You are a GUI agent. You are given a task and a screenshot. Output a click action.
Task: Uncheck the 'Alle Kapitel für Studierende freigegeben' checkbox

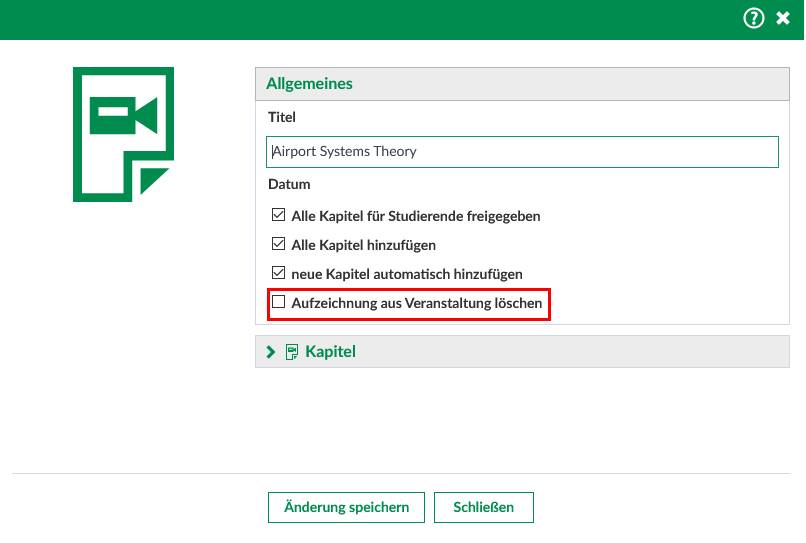point(279,215)
